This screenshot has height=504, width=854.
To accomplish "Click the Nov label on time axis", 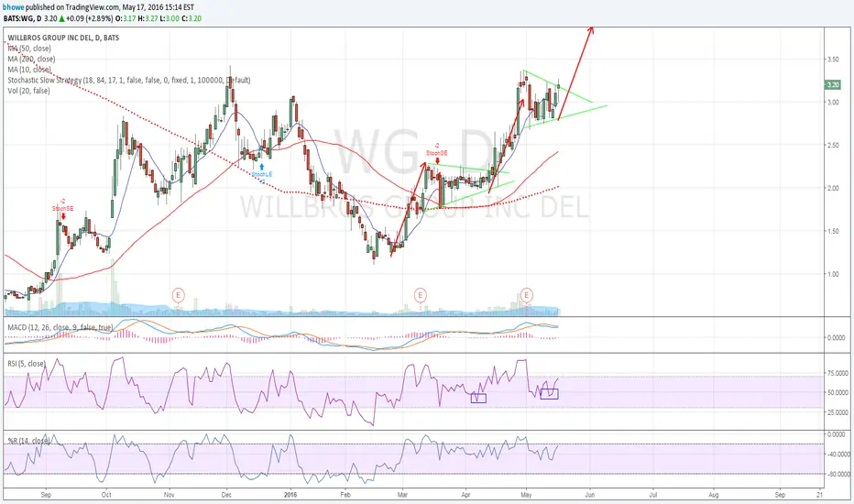I will (170, 495).
